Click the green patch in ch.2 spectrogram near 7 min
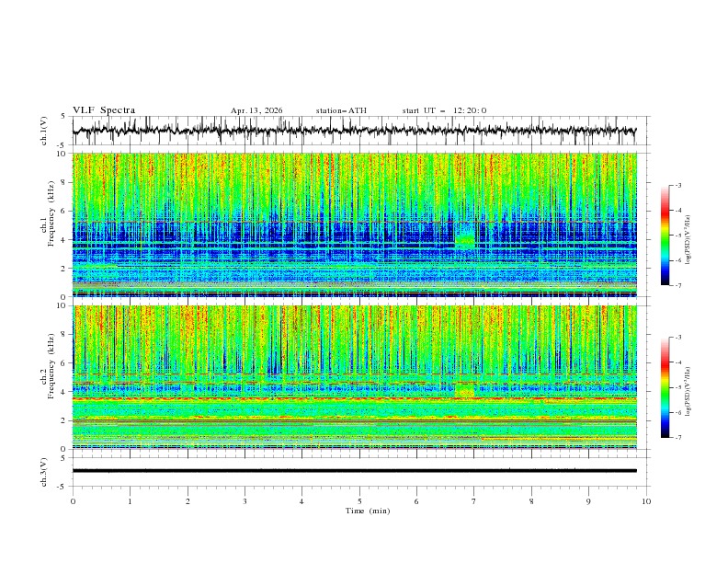Viewport: 728px width, 563px height. [x=465, y=391]
